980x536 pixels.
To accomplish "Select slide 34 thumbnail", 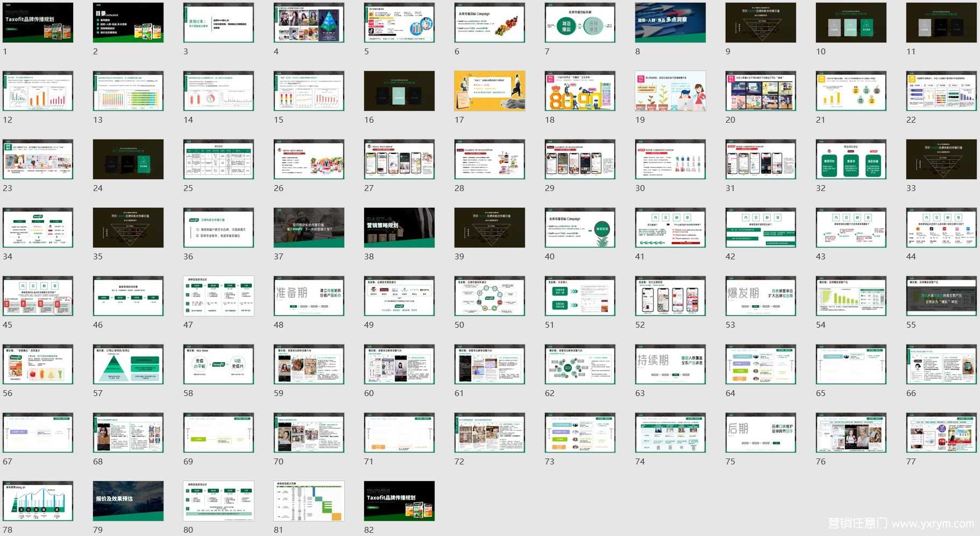I will pos(38,228).
